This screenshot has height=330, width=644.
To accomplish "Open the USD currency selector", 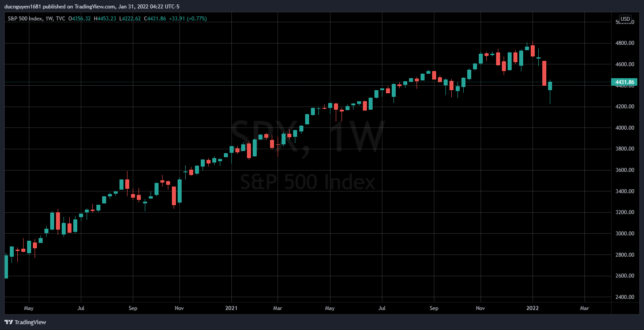I will click(x=625, y=19).
